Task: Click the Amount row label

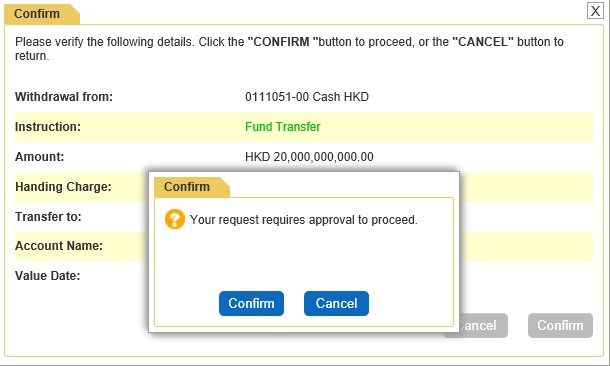Action: click(x=39, y=157)
